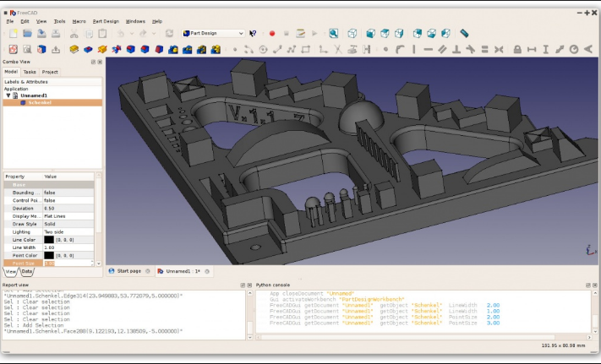Screen dimensions: 601x364
Task: Click the Cut scissors icon
Action: point(74,34)
